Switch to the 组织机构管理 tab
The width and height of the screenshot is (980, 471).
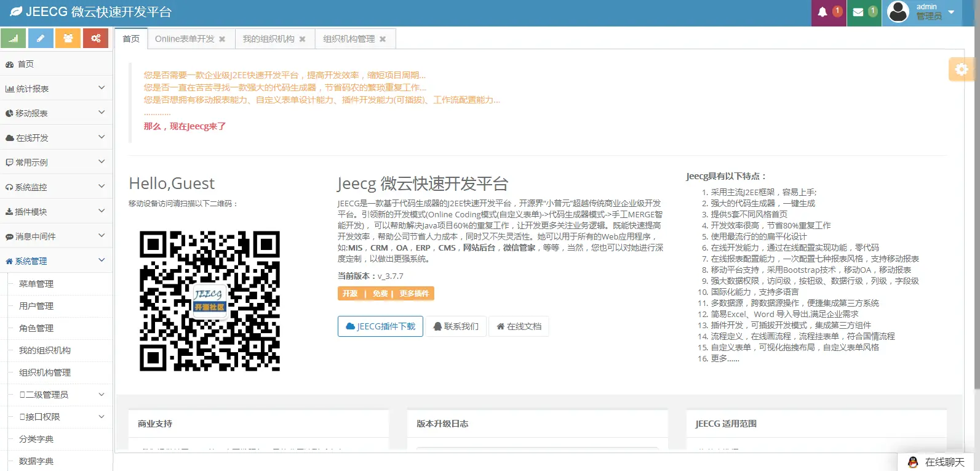click(x=349, y=39)
